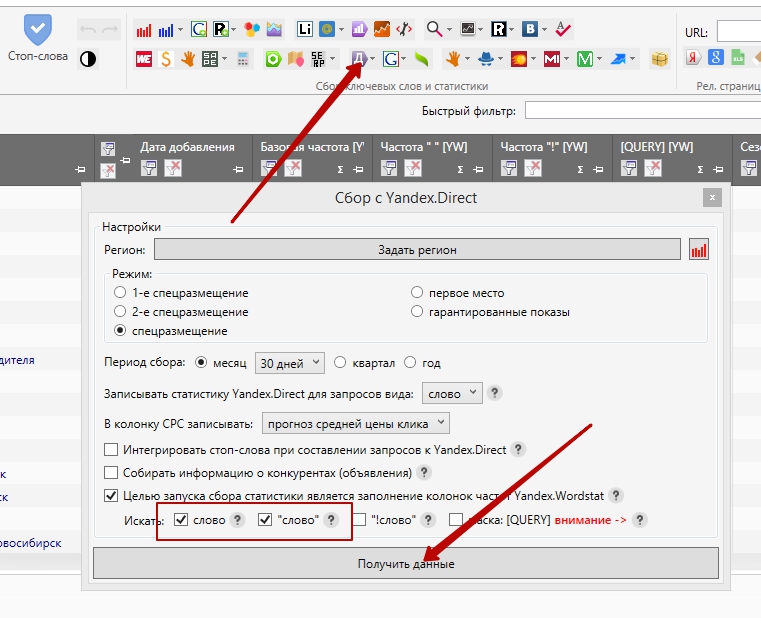Click the calculator icon
The height and width of the screenshot is (618, 761).
(243, 59)
